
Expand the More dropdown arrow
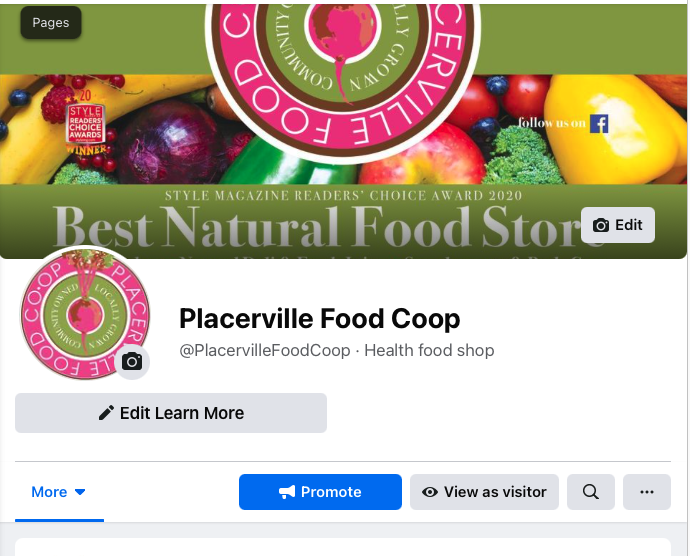point(80,492)
